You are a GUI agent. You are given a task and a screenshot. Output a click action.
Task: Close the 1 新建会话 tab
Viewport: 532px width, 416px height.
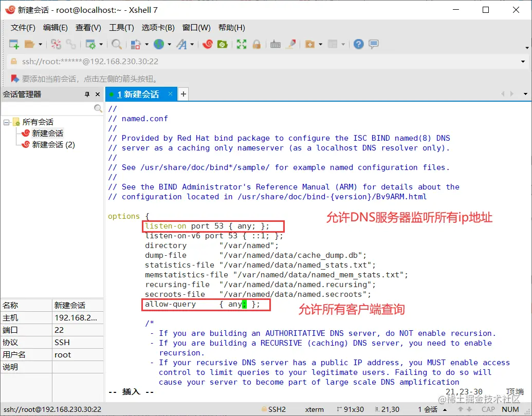point(170,94)
